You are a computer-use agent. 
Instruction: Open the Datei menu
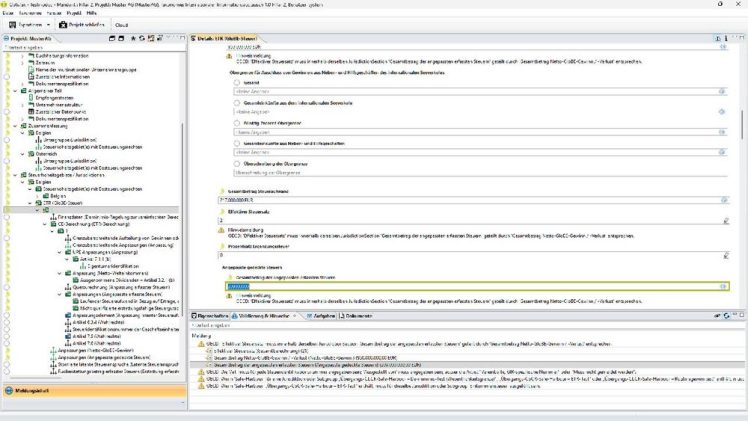pos(8,13)
